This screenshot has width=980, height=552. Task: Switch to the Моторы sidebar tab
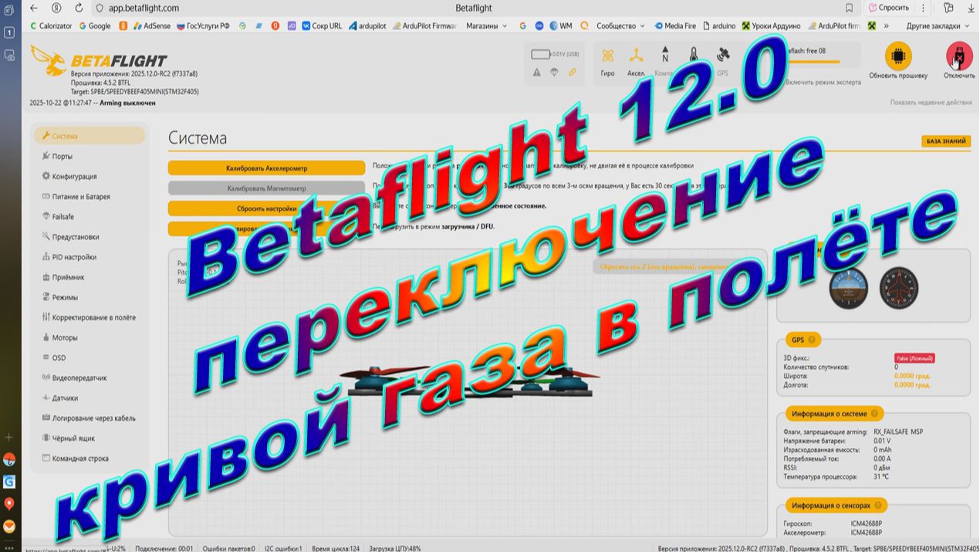64,337
